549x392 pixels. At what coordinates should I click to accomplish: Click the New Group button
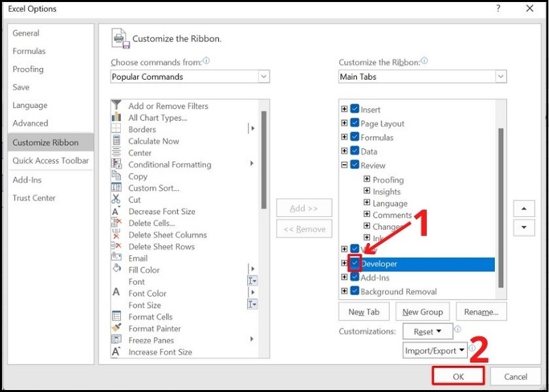point(423,312)
